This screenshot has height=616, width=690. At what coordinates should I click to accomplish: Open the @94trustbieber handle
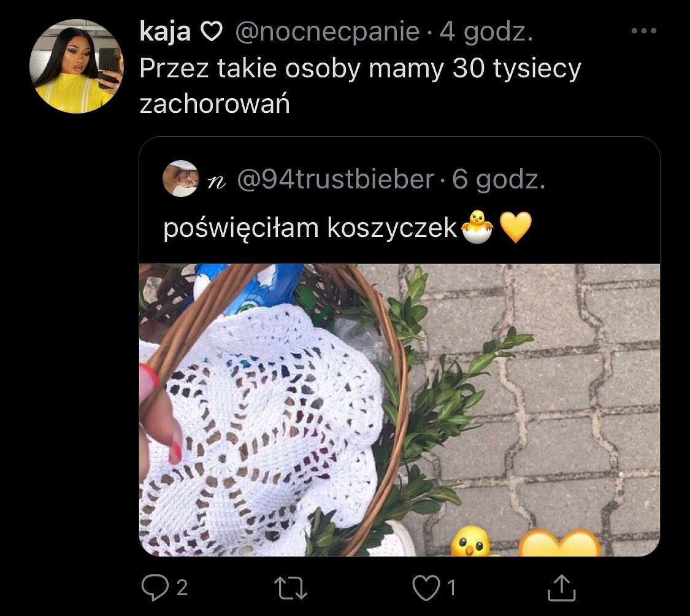coord(335,179)
